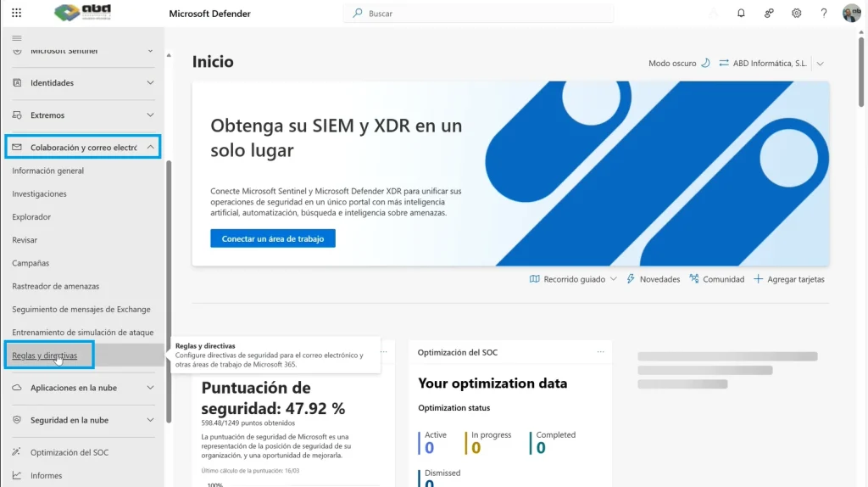Screen dimensions: 868x487
Task: Click the search magnifier icon
Action: click(358, 13)
